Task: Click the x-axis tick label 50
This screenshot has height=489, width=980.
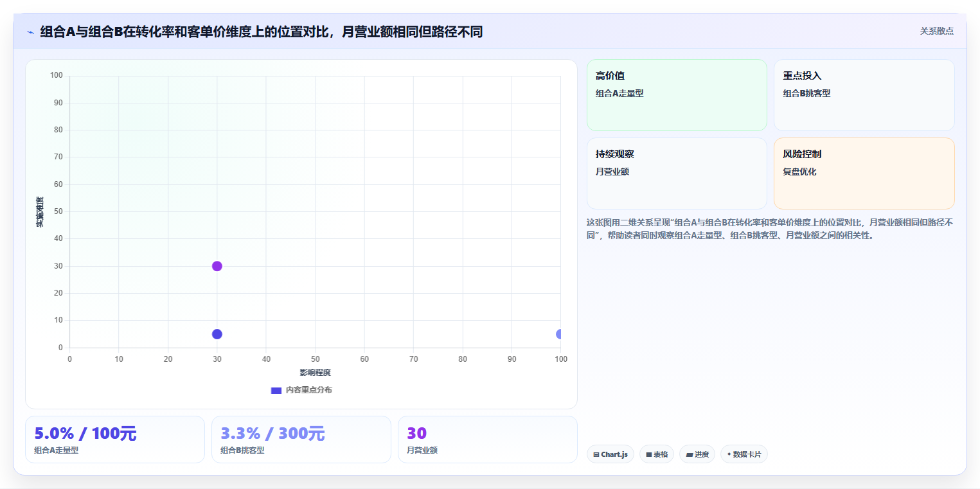Action: (315, 359)
